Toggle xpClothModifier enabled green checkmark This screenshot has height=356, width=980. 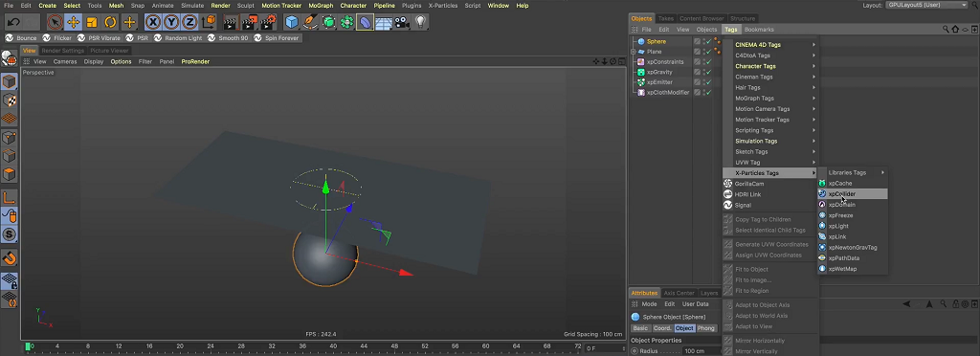709,93
